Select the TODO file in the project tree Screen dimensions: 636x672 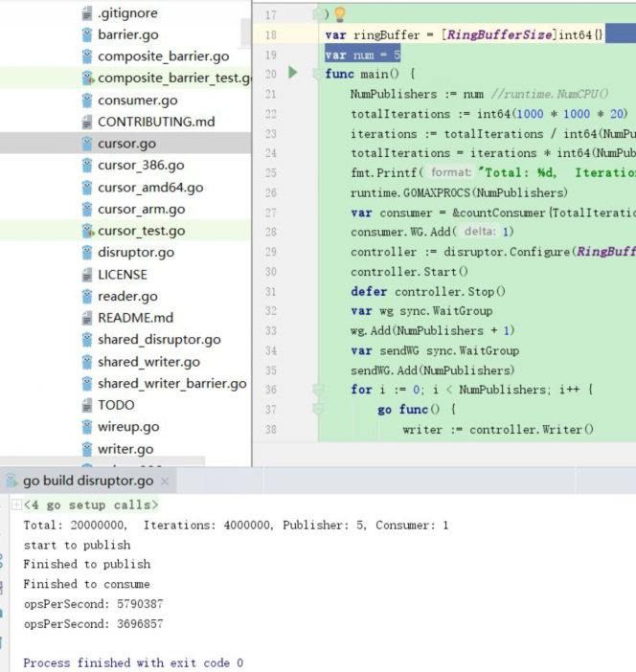pos(116,405)
